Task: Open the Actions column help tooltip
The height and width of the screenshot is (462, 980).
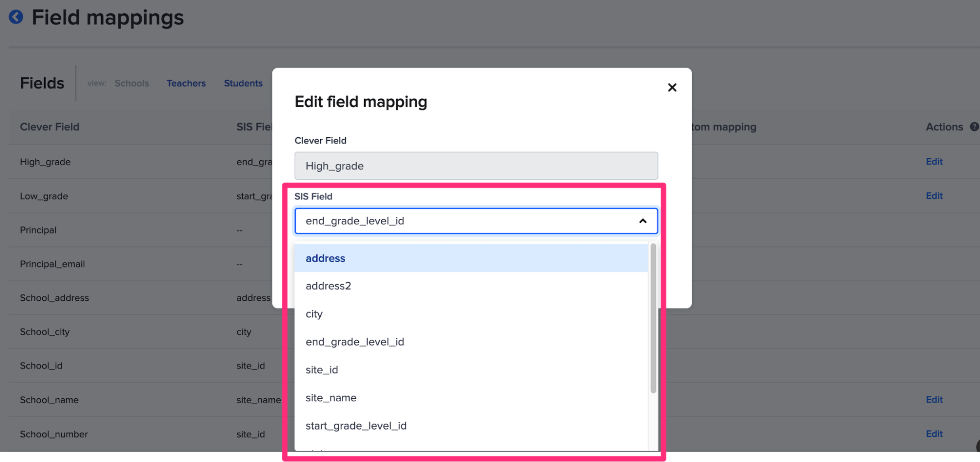Action: [x=975, y=126]
